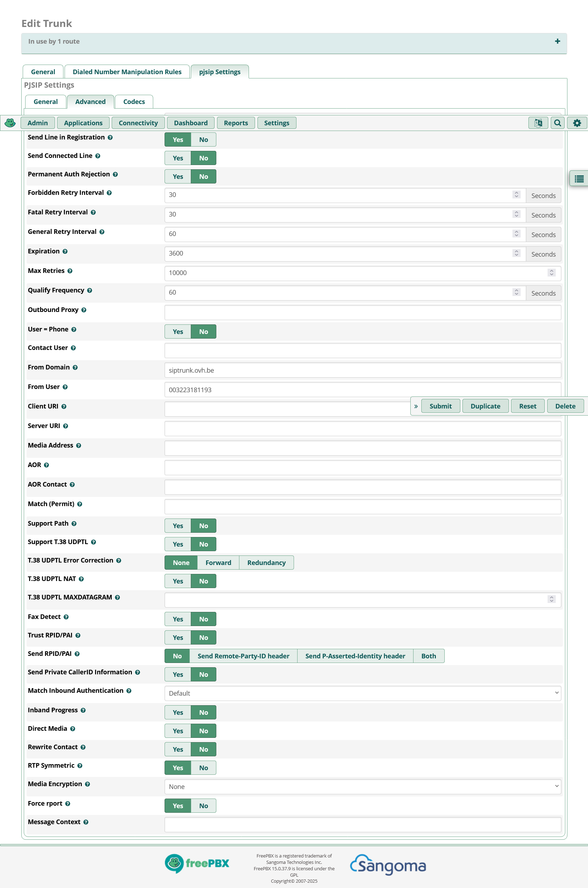Show help for Forbidden Retry Interval
This screenshot has height=888, width=588.
pyautogui.click(x=109, y=192)
